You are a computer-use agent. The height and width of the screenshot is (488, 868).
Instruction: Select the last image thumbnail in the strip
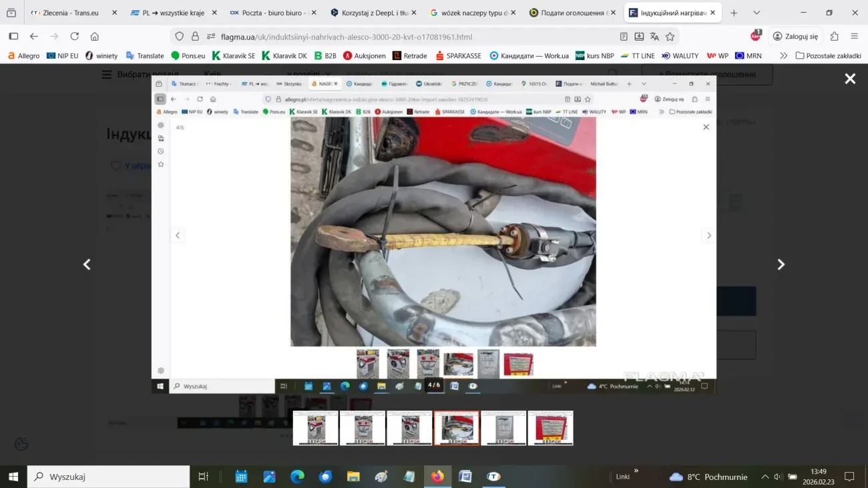(x=551, y=428)
